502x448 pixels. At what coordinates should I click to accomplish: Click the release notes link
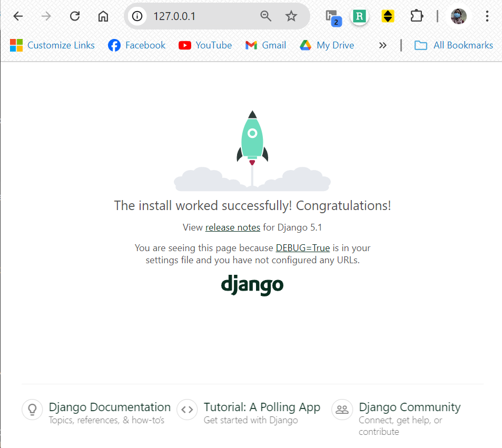point(232,227)
